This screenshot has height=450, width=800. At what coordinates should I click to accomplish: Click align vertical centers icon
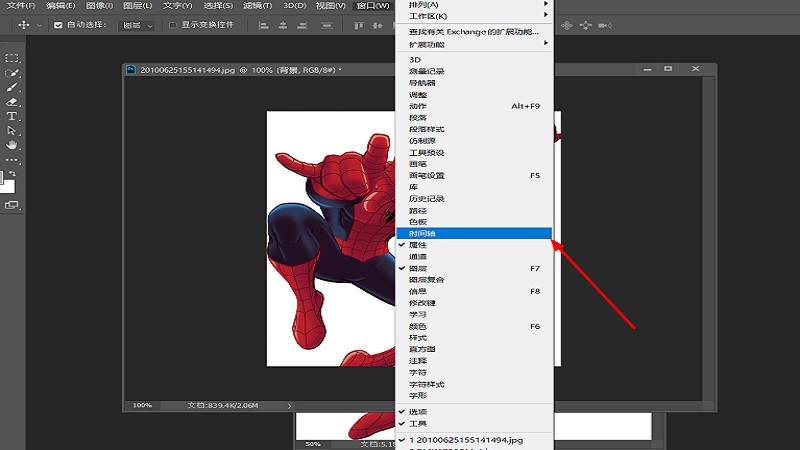click(x=378, y=26)
